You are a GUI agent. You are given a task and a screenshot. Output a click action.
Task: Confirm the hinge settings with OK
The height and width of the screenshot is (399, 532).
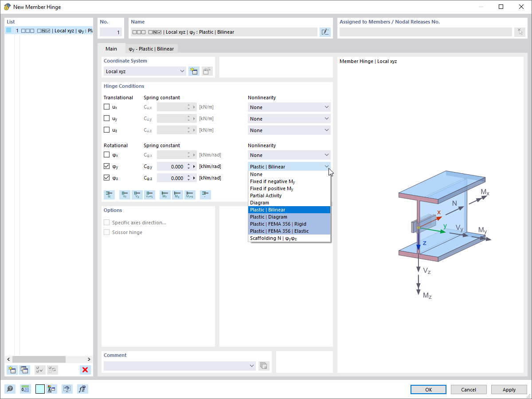pos(428,389)
